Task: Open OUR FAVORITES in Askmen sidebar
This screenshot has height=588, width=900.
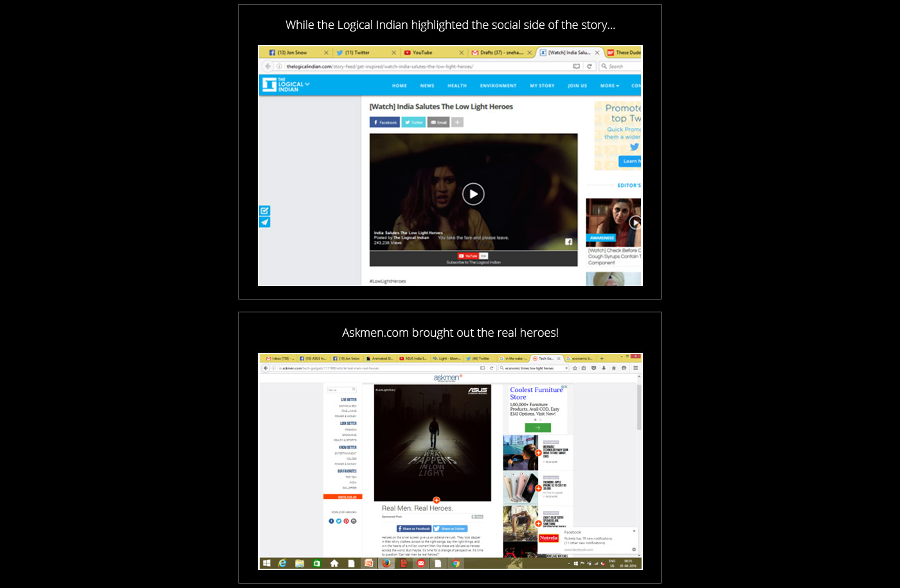Action: click(x=347, y=471)
